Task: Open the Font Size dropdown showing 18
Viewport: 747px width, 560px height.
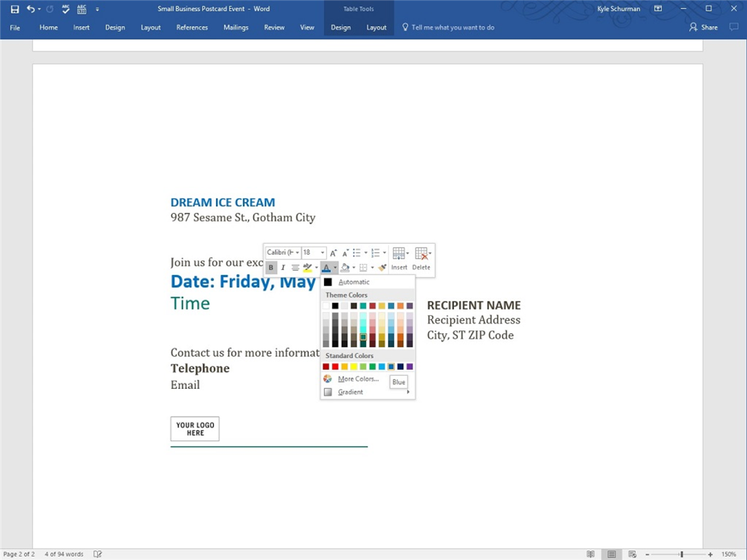Action: 321,252
